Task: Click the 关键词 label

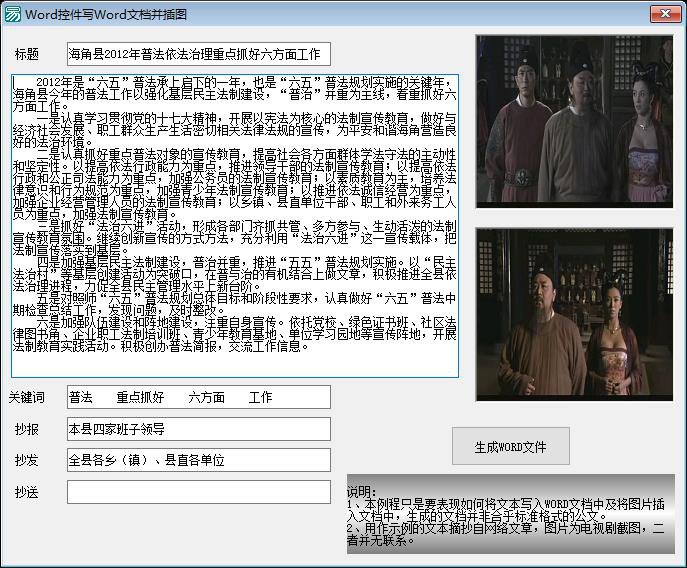Action: [x=27, y=398]
